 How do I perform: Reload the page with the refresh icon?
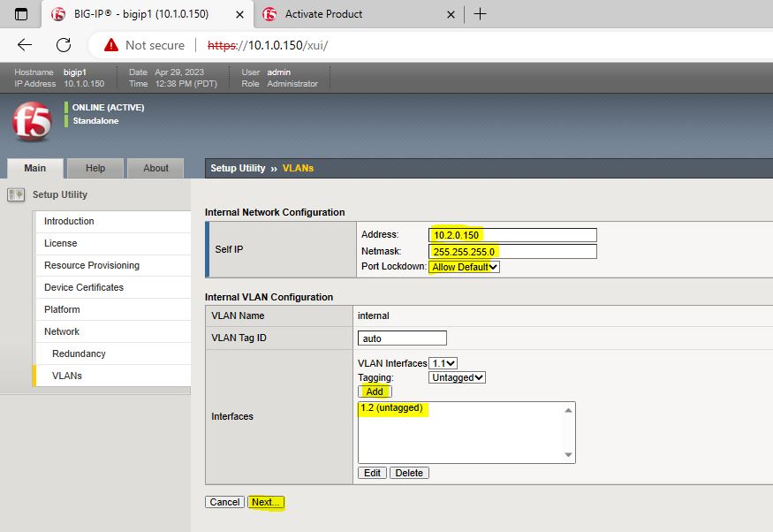coord(64,45)
